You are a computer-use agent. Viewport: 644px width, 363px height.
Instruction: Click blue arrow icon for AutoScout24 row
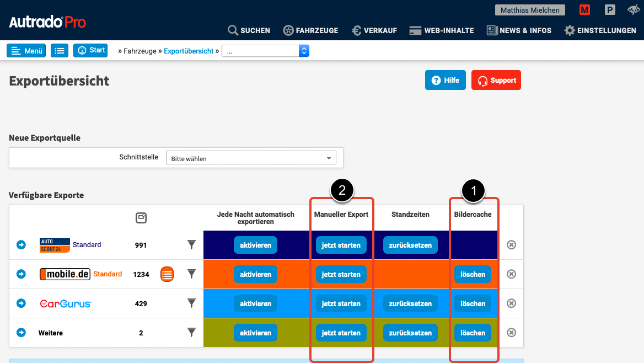[x=21, y=245]
